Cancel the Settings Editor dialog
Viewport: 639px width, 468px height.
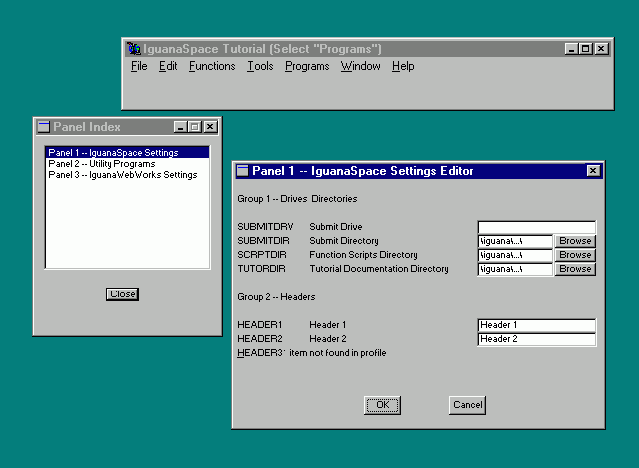pos(467,405)
